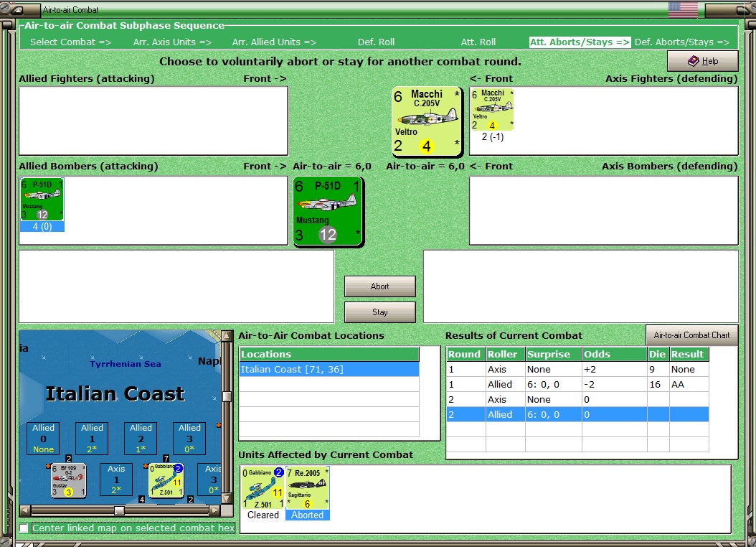Image resolution: width=756 pixels, height=547 pixels.
Task: Select the Re.2005 Sagittario counter marked Aborted
Action: [x=308, y=487]
